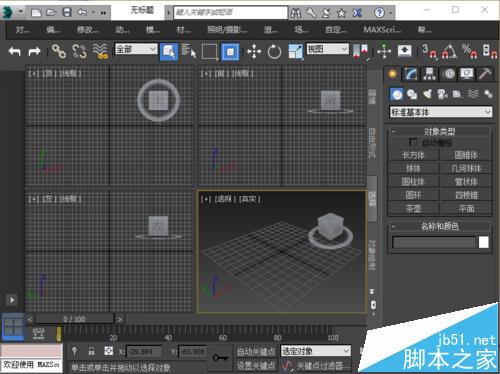Click the 平面 plane button
This screenshot has height=374, width=500.
[466, 209]
